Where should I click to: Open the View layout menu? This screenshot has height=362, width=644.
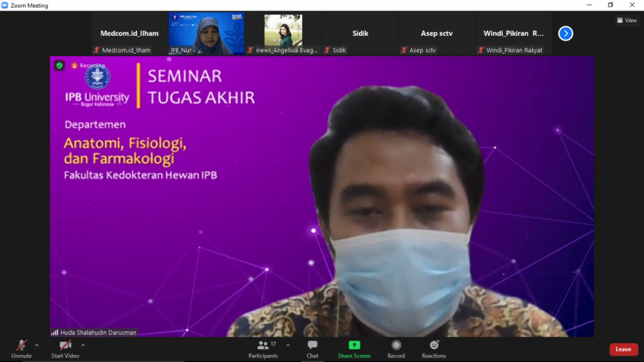pyautogui.click(x=626, y=20)
